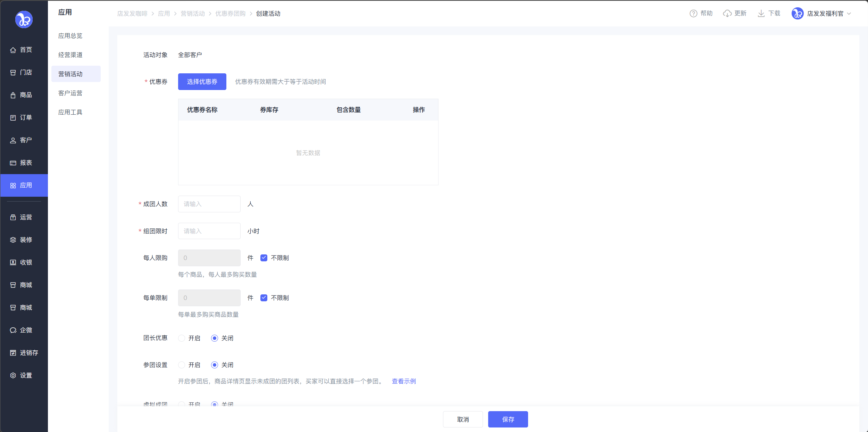Open the 报表 reports icon
Viewport: 868px width, 432px height.
(x=13, y=163)
